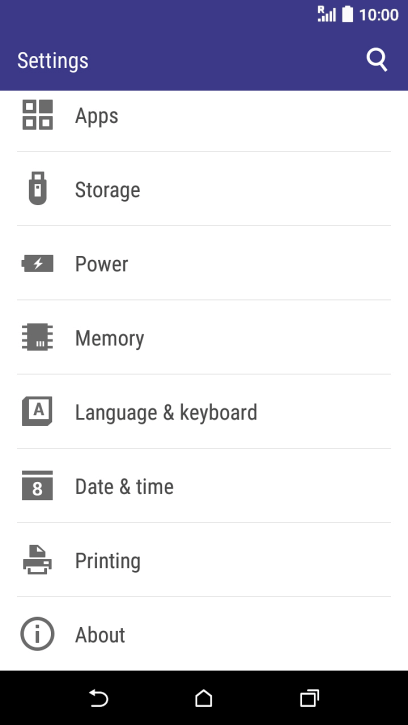Screen dimensions: 408x725
Task: Tap the Memory chip icon
Action: coord(37,337)
